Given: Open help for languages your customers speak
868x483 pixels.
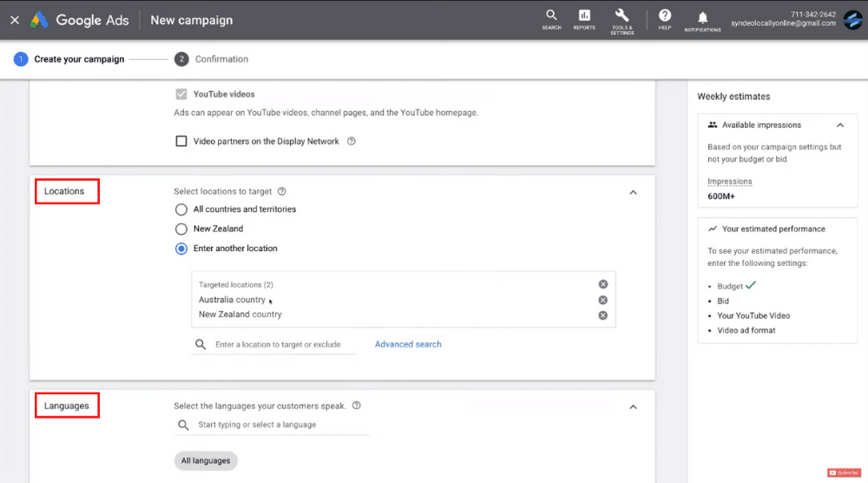Looking at the screenshot, I should [357, 406].
